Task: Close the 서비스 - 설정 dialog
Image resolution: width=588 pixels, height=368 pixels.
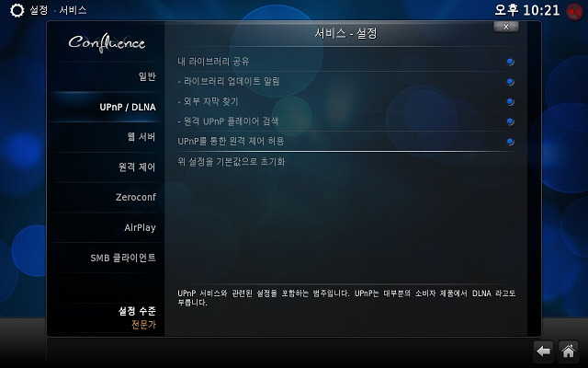Action: pyautogui.click(x=506, y=27)
